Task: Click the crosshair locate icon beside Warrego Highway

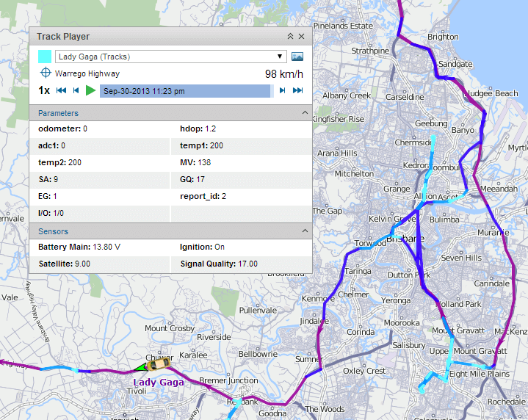Action: pyautogui.click(x=46, y=73)
